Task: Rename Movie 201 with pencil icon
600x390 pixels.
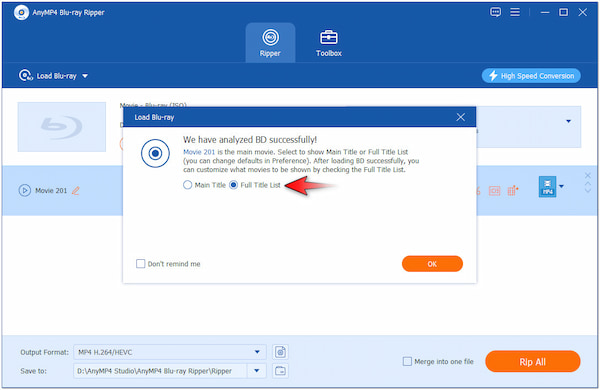Action: click(76, 191)
